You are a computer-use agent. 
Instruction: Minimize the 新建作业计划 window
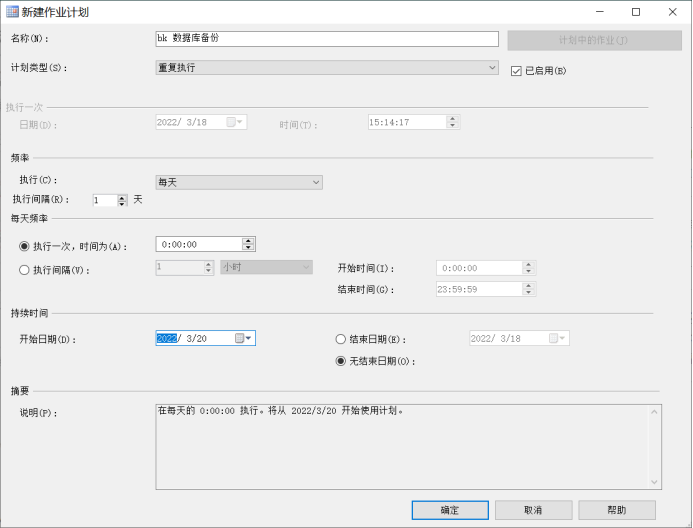pyautogui.click(x=600, y=12)
